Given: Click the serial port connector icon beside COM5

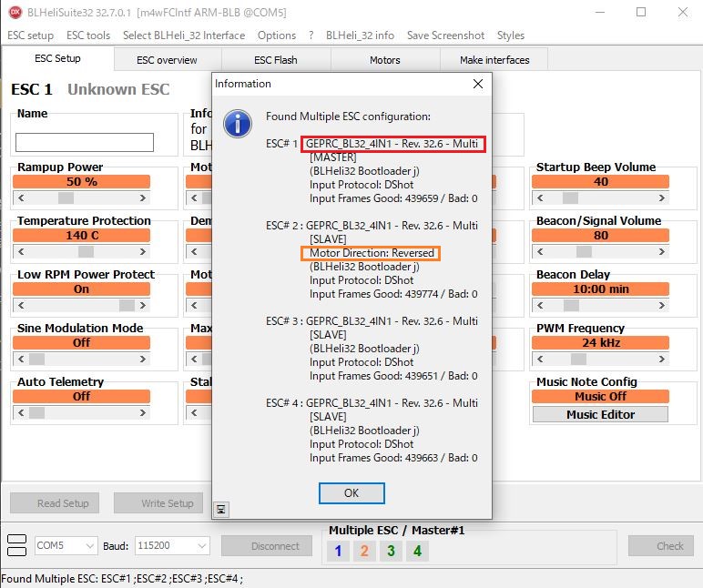Looking at the screenshot, I should [x=17, y=545].
